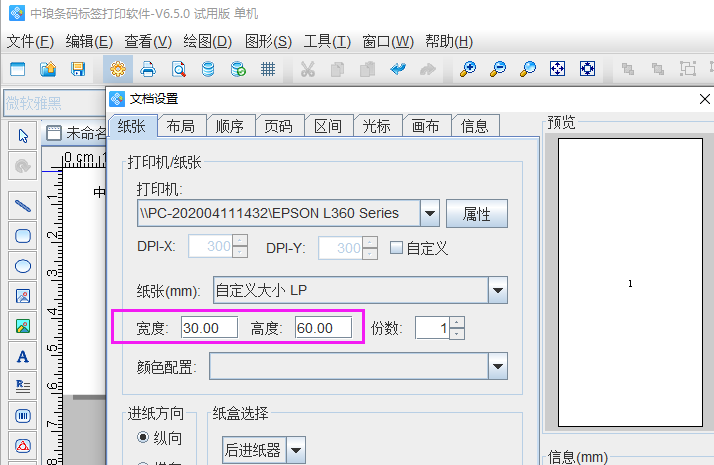Click the Zoom in magnifier icon
The height and width of the screenshot is (465, 714).
(468, 69)
